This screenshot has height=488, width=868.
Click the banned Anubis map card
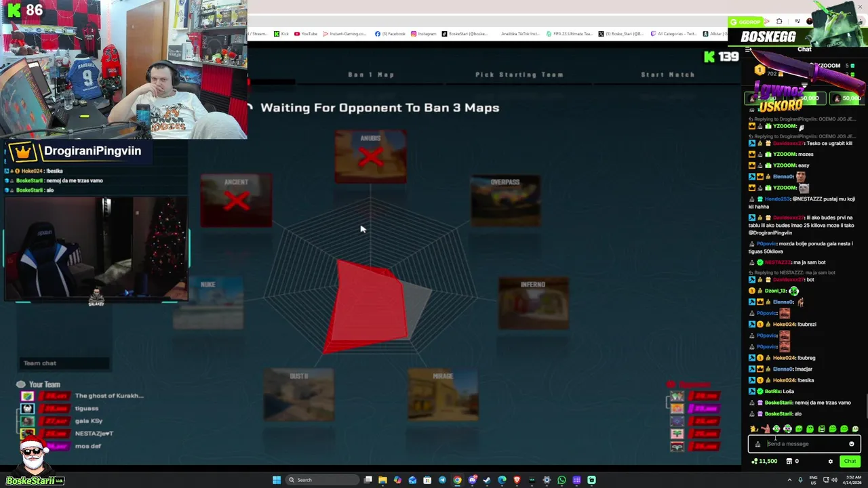[370, 157]
